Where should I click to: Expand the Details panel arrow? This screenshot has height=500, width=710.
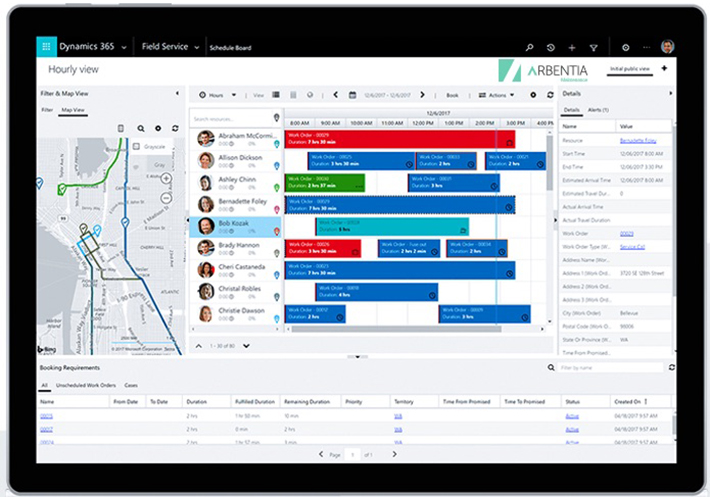click(x=671, y=93)
